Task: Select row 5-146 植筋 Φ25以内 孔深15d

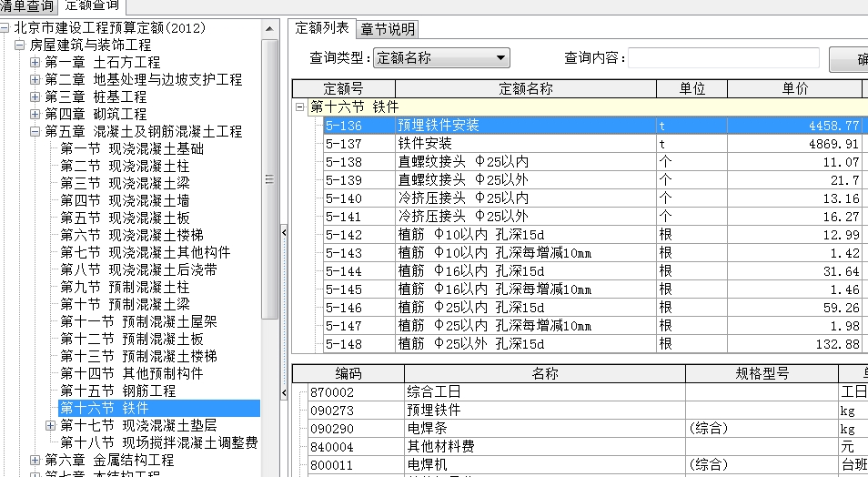Action: [592, 308]
